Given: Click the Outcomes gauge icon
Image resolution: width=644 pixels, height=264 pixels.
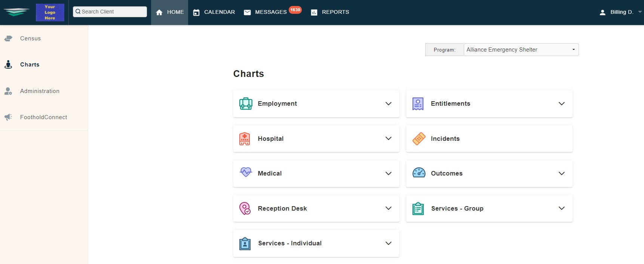Looking at the screenshot, I should (419, 173).
